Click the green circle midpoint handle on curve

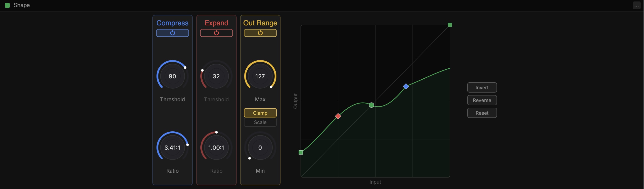371,105
